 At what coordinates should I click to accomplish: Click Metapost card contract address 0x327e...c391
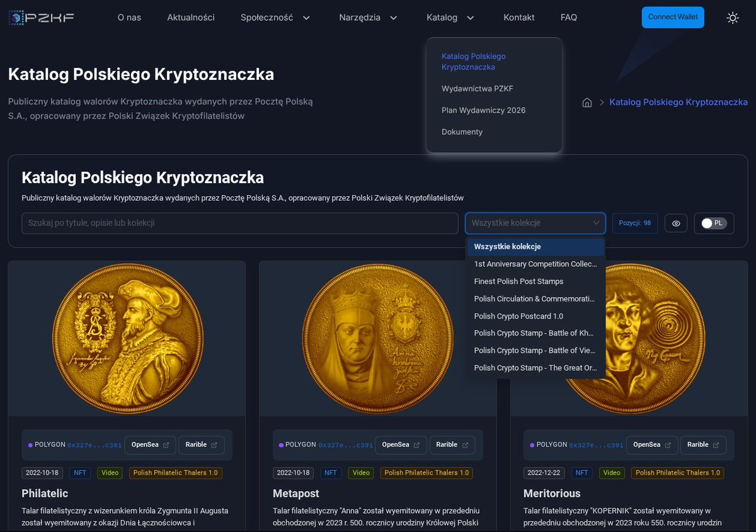pos(346,445)
